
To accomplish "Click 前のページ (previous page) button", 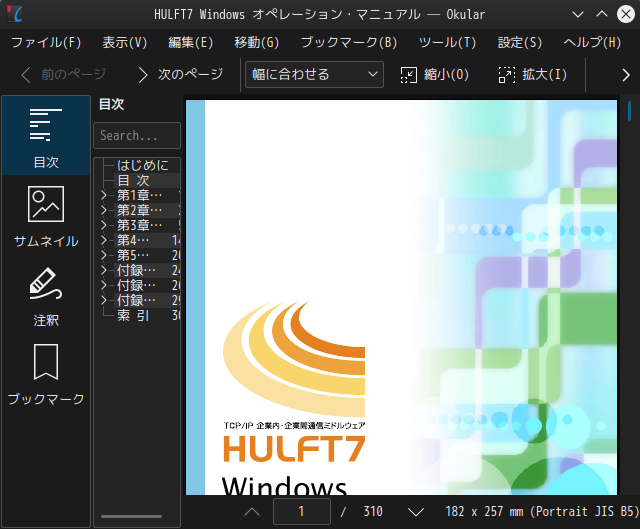I will click(x=64, y=75).
